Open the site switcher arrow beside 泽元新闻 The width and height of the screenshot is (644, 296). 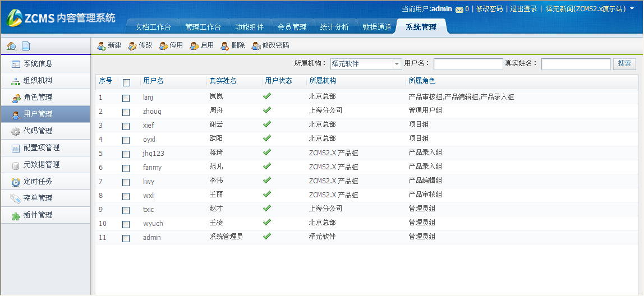pyautogui.click(x=632, y=8)
